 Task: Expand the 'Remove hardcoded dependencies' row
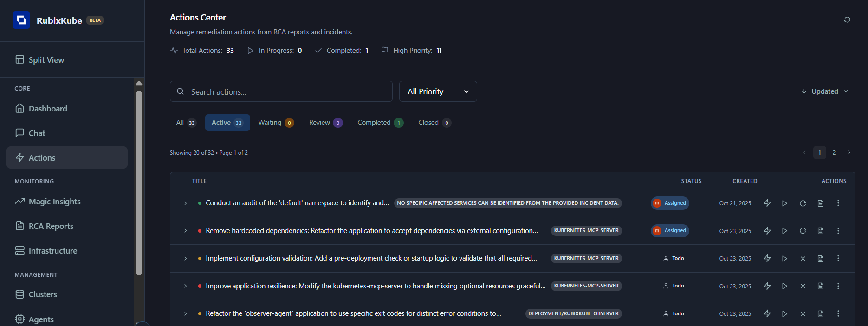(x=185, y=231)
